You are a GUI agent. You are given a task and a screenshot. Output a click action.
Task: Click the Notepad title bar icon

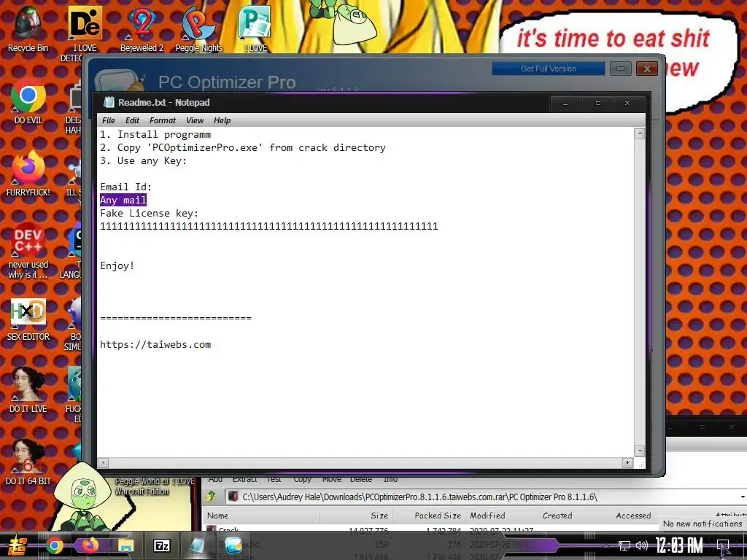(x=109, y=102)
